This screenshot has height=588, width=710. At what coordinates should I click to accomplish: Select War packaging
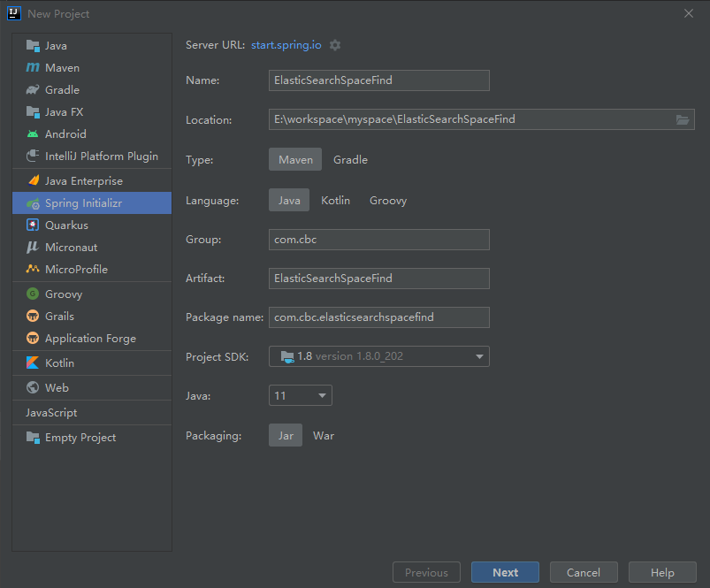coord(324,435)
